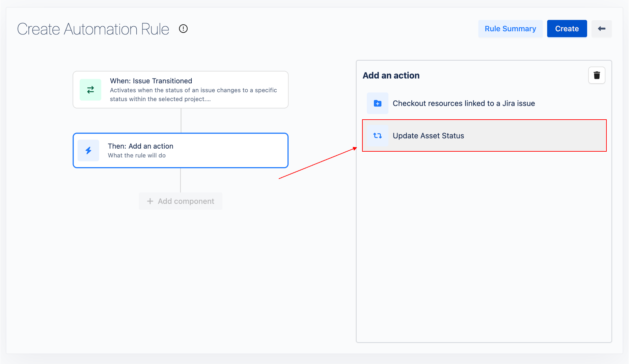Click the green Issue Transitioned trigger icon
Image resolution: width=629 pixels, height=364 pixels.
pyautogui.click(x=90, y=90)
